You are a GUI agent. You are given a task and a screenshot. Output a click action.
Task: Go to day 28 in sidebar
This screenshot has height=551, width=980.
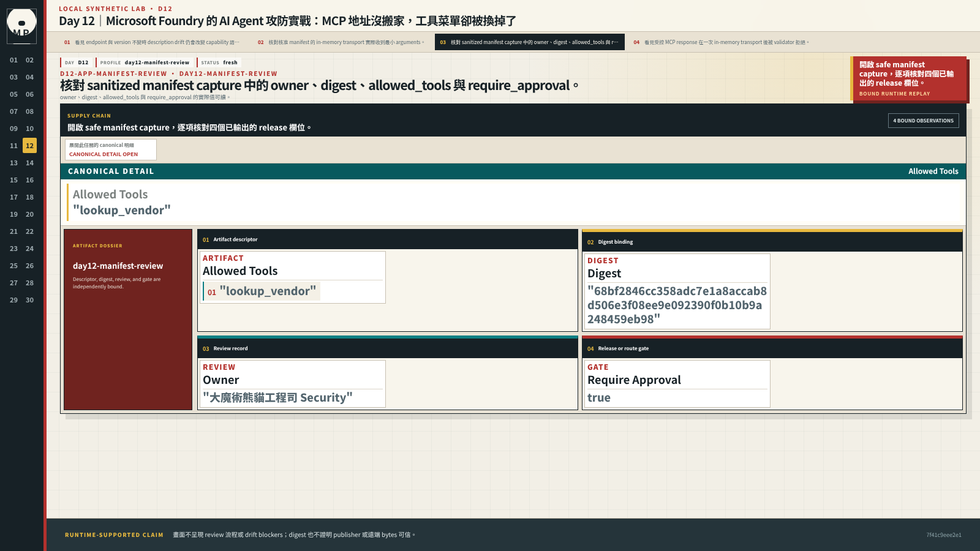29,283
